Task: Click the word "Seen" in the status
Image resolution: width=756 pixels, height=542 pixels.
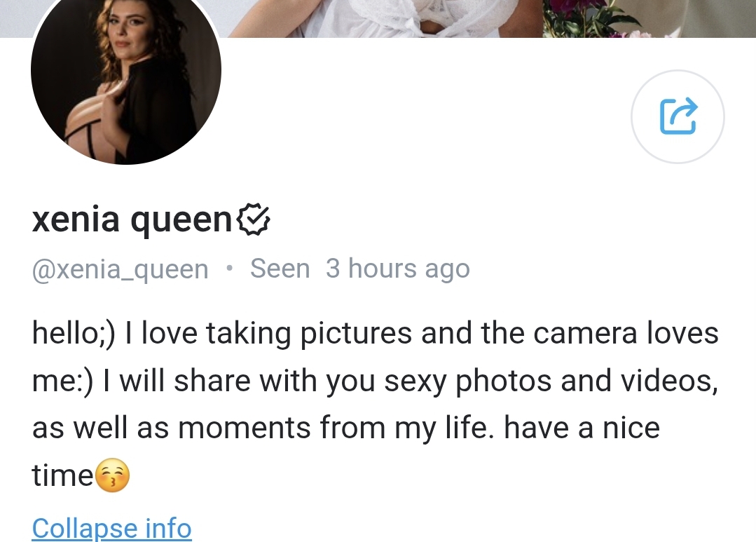Action: 280,269
